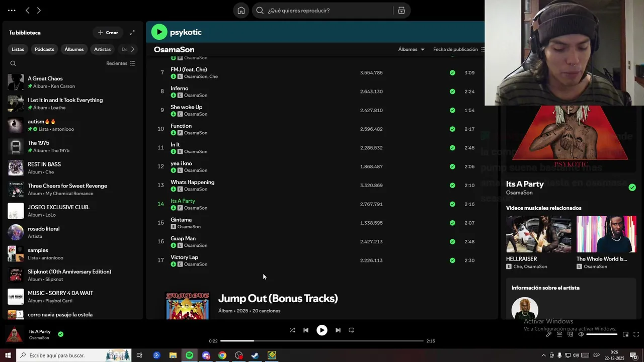Pause or play the current song
The image size is (644, 362).
(322, 330)
